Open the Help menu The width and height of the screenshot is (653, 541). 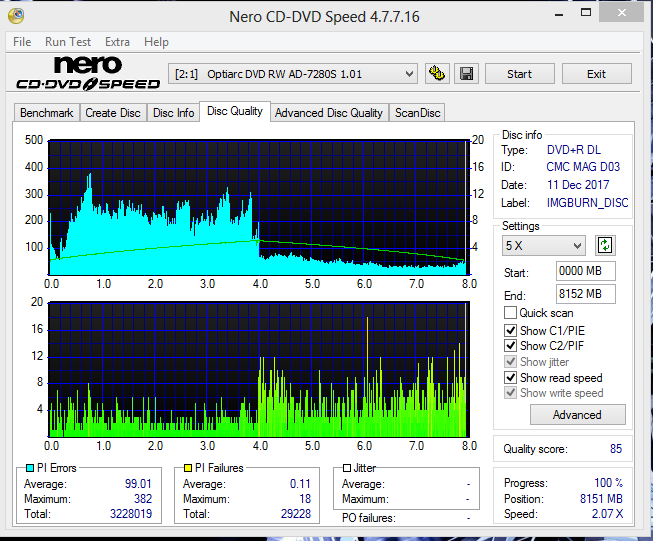156,42
